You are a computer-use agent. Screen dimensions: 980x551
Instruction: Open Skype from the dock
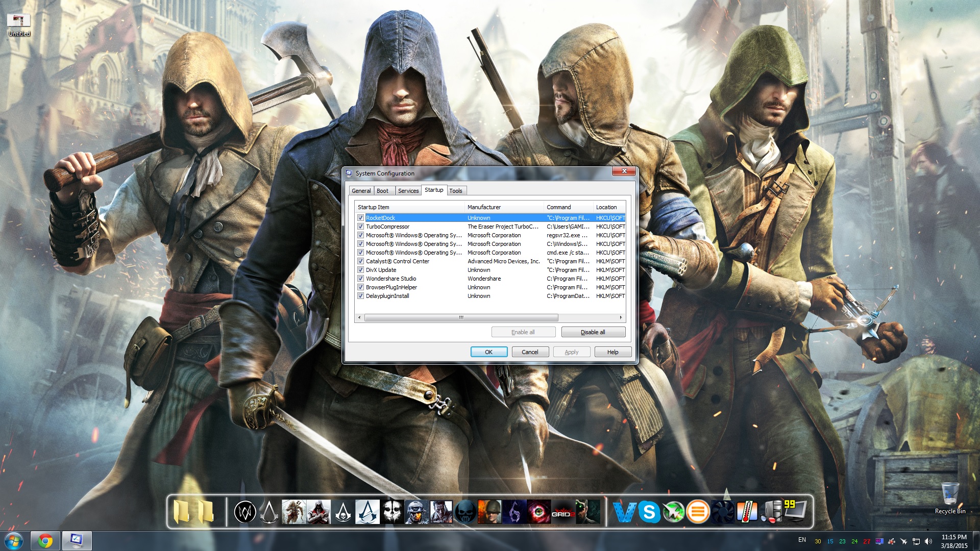(649, 512)
